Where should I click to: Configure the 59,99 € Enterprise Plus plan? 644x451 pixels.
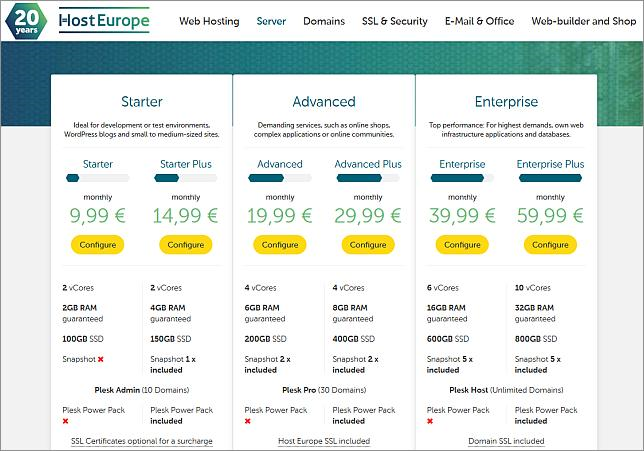coord(550,245)
